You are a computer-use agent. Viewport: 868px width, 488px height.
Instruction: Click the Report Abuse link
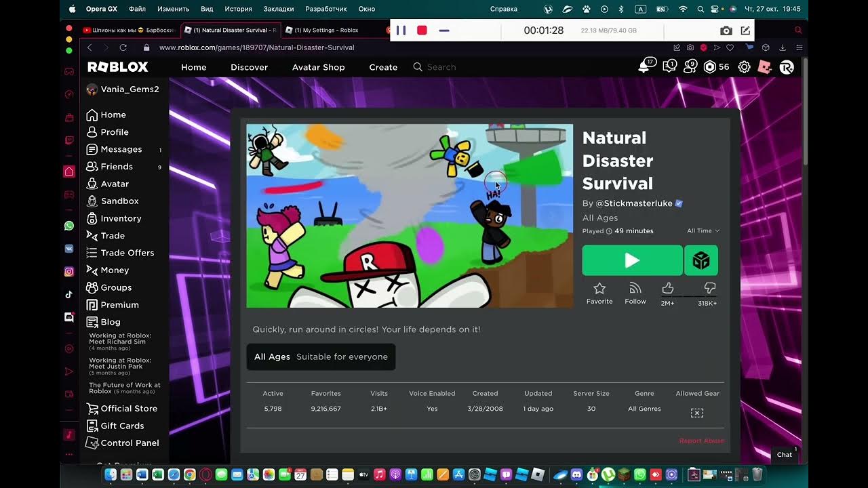click(x=701, y=441)
